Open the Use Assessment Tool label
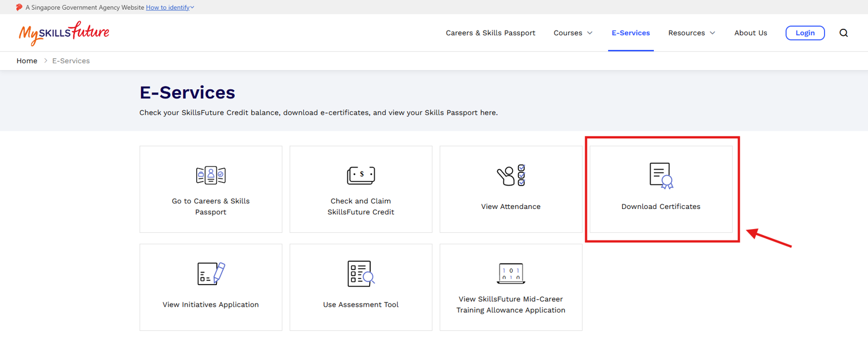Viewport: 868px width, 340px height. (x=361, y=305)
